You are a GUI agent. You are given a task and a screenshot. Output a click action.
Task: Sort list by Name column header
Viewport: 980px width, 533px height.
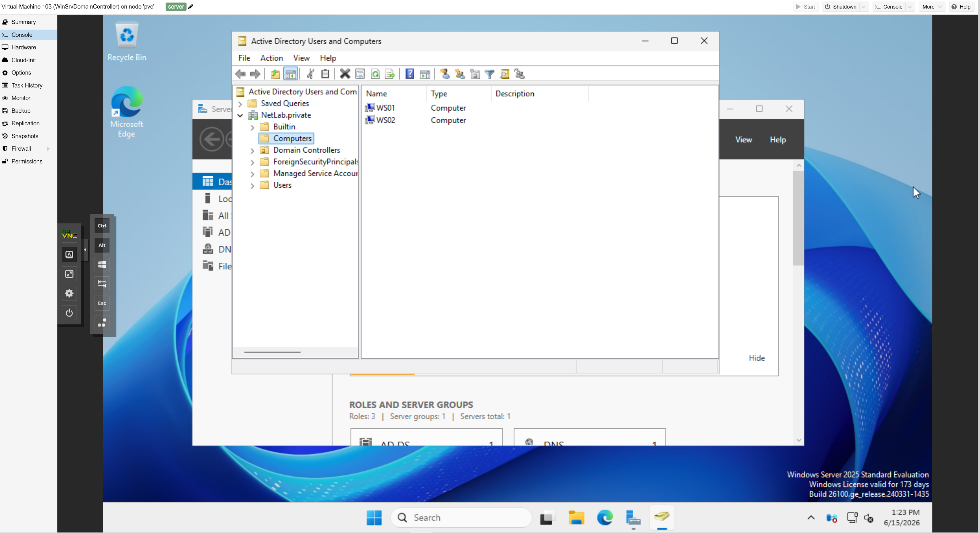coord(394,94)
